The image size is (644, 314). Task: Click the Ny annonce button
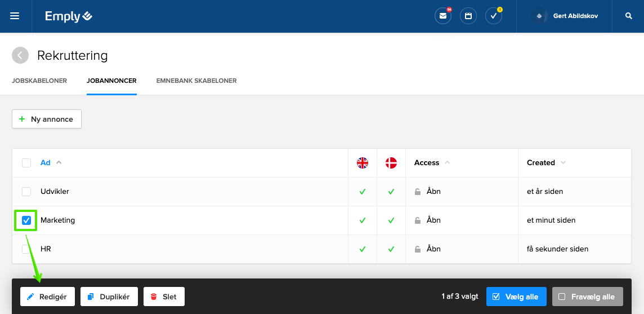click(47, 119)
